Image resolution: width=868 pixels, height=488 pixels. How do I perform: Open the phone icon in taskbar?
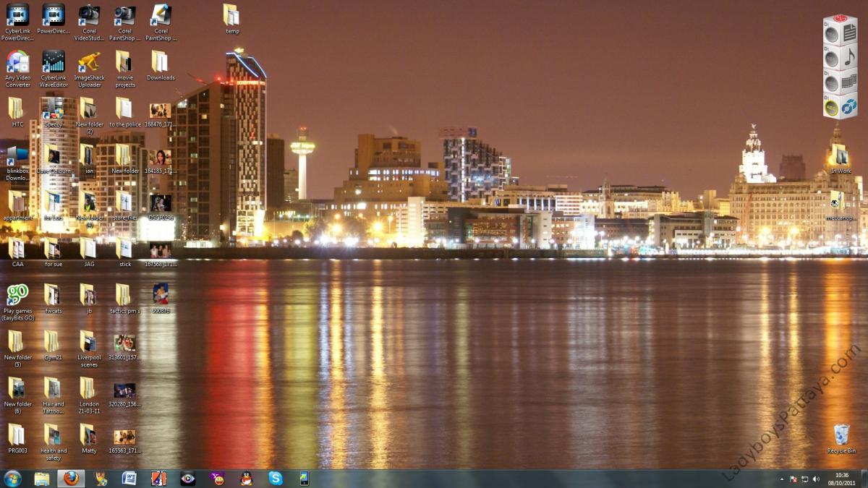(x=305, y=479)
